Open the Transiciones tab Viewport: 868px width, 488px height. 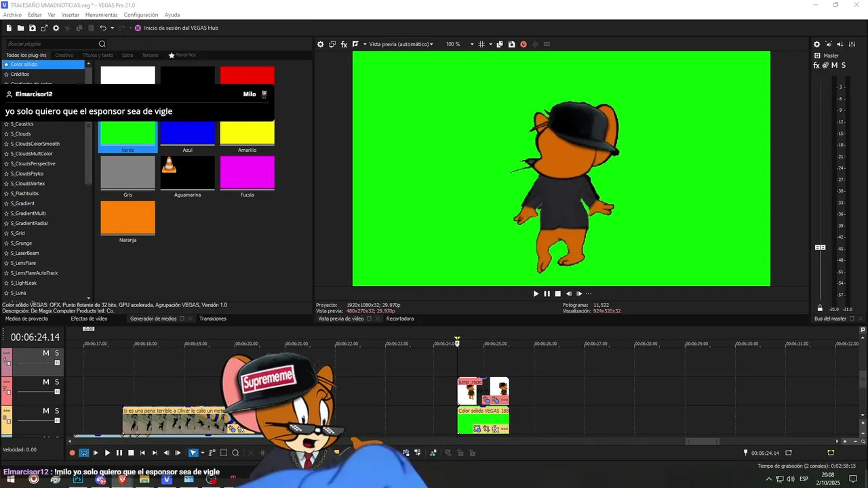tap(213, 319)
